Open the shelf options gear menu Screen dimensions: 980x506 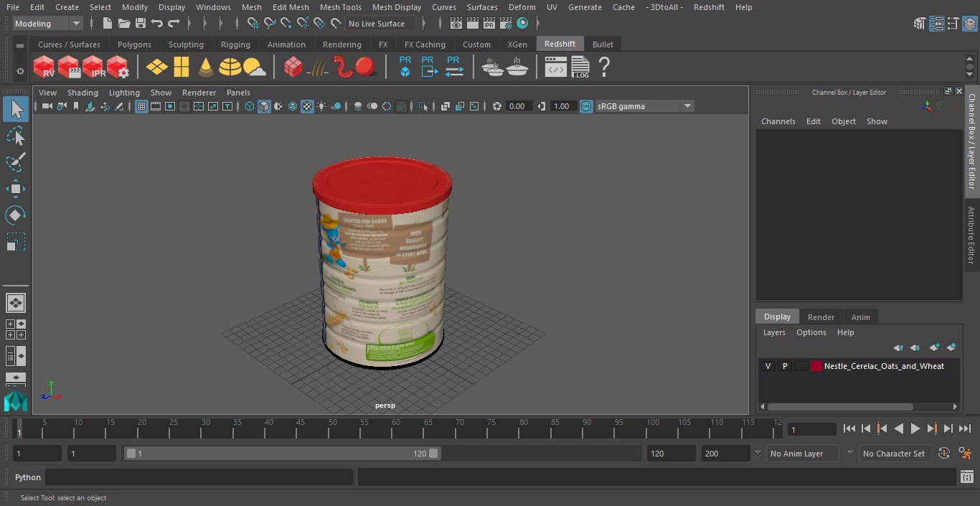[x=20, y=71]
